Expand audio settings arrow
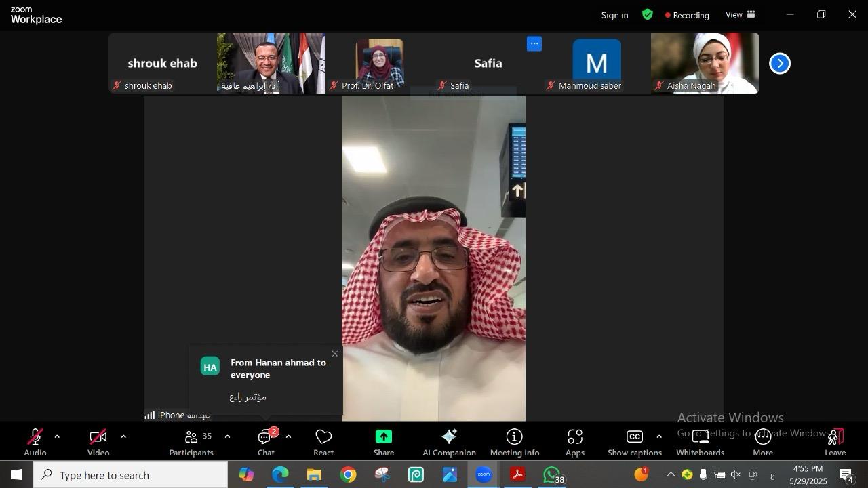 [x=57, y=436]
